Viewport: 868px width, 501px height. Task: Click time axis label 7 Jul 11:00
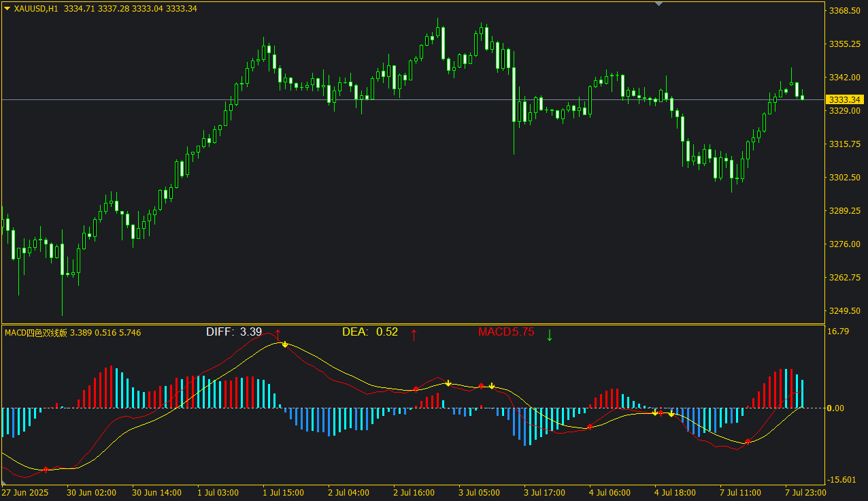tap(741, 493)
